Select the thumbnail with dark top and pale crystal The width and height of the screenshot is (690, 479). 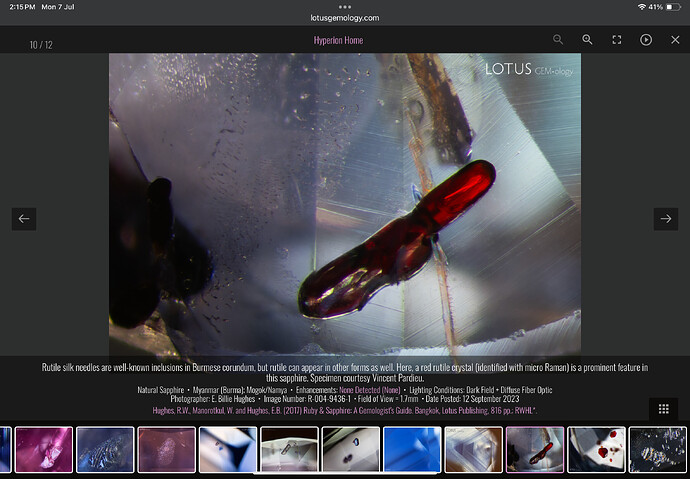(x=289, y=450)
